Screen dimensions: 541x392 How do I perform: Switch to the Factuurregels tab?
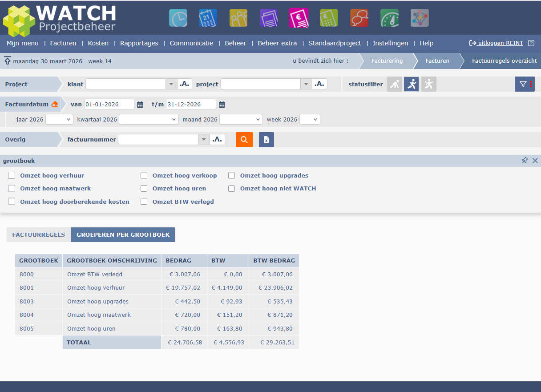(39, 234)
